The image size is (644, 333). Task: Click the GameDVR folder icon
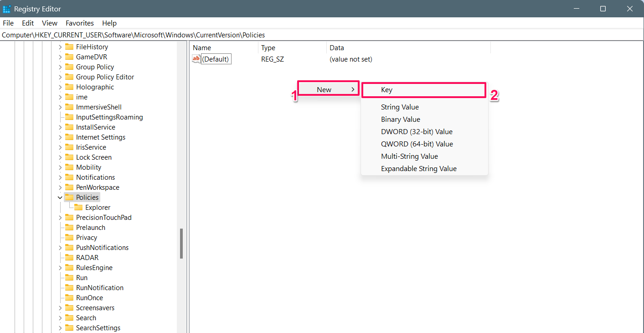pyautogui.click(x=69, y=57)
